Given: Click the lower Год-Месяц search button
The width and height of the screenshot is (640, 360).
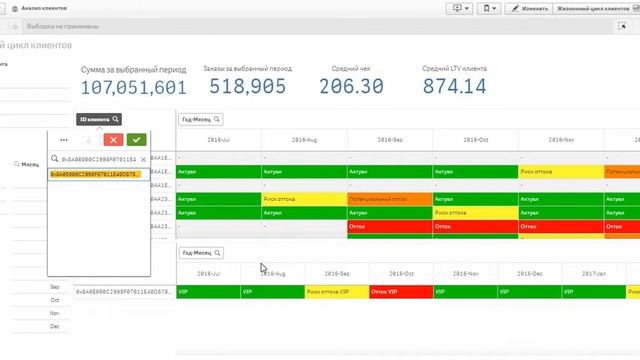Looking at the screenshot, I should pyautogui.click(x=201, y=253).
